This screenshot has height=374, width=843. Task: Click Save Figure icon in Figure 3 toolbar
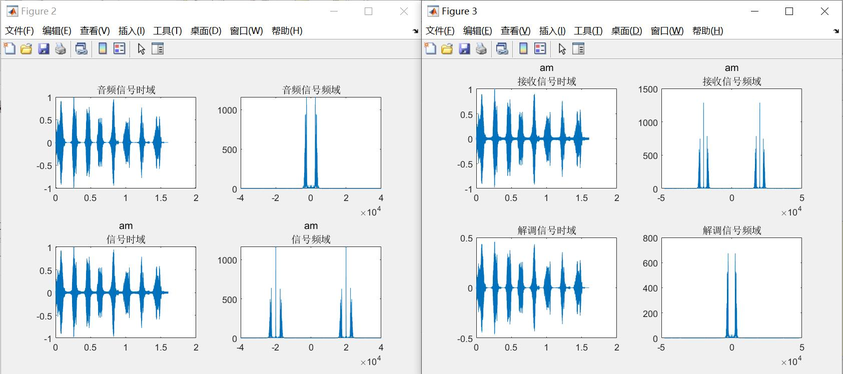[x=465, y=49]
